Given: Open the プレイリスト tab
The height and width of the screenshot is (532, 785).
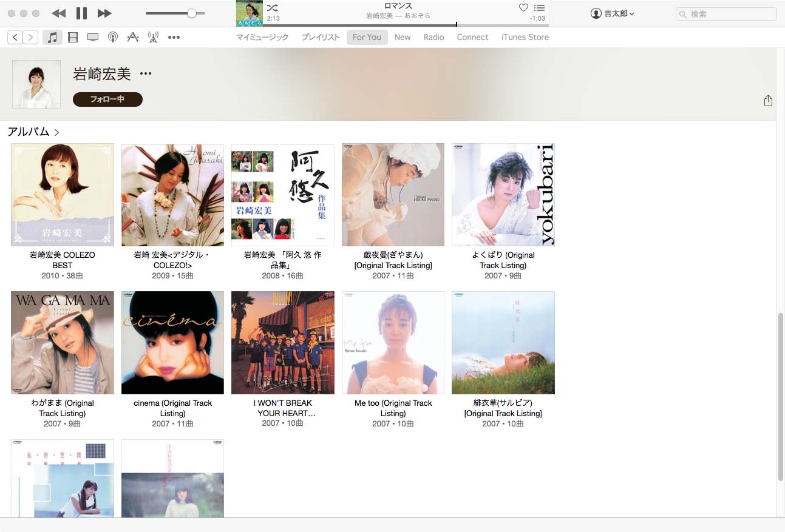Looking at the screenshot, I should 321,37.
